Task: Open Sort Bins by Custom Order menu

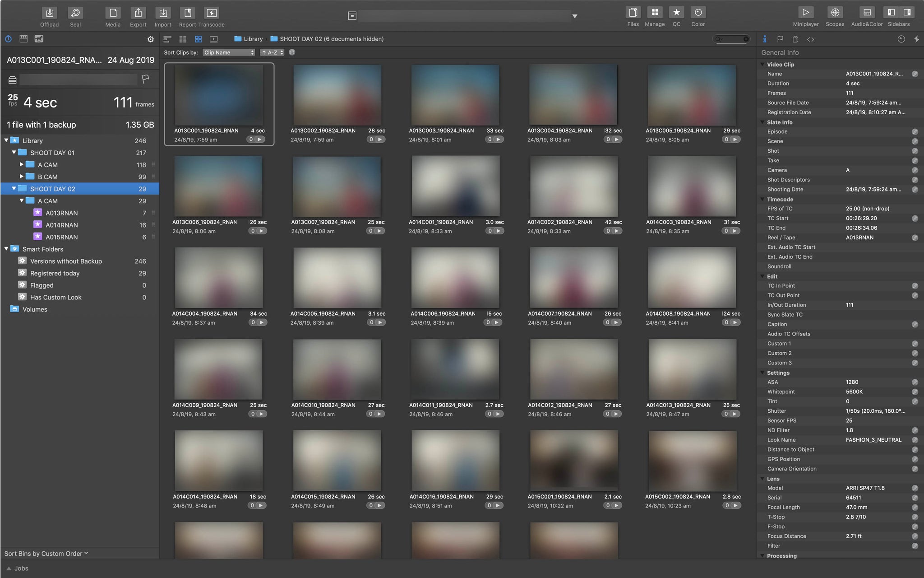Action: [x=46, y=554]
